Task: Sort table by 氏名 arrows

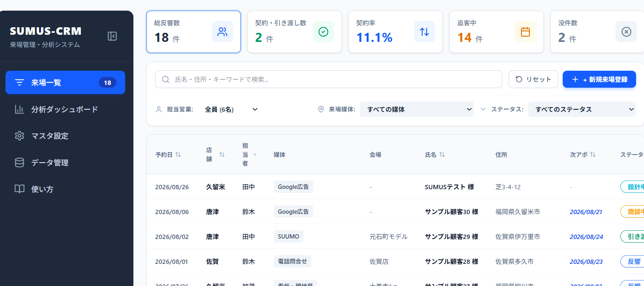Action: [442, 154]
